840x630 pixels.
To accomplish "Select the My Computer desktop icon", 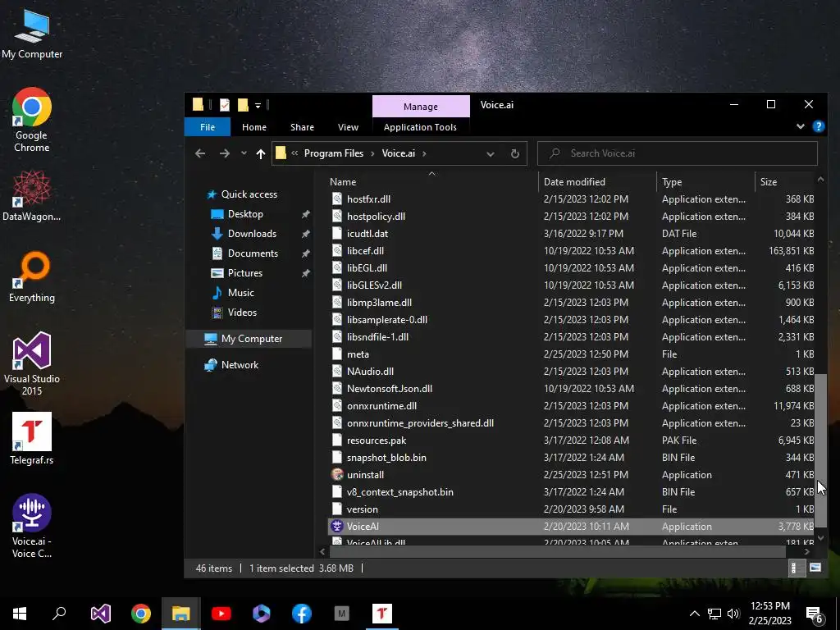I will (32, 34).
